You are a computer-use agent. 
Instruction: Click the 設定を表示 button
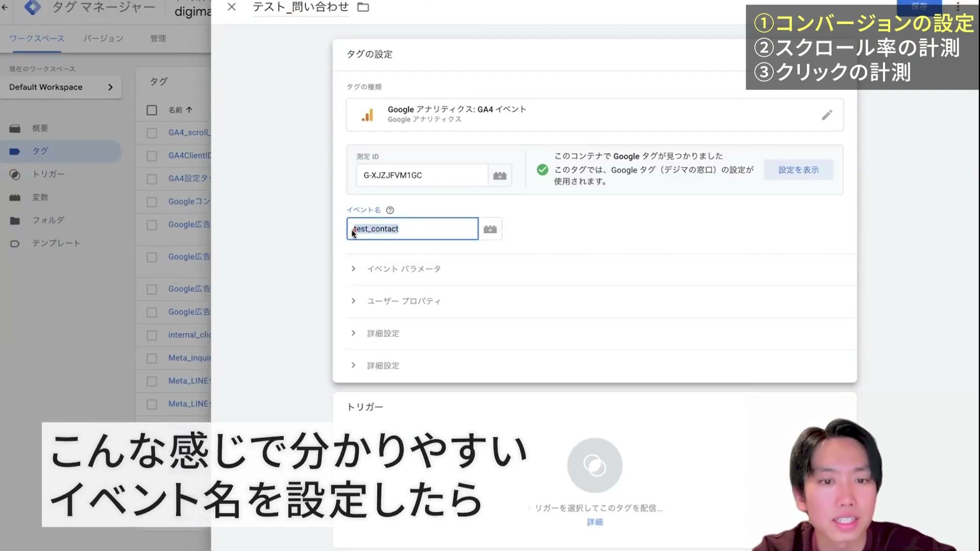pos(798,170)
